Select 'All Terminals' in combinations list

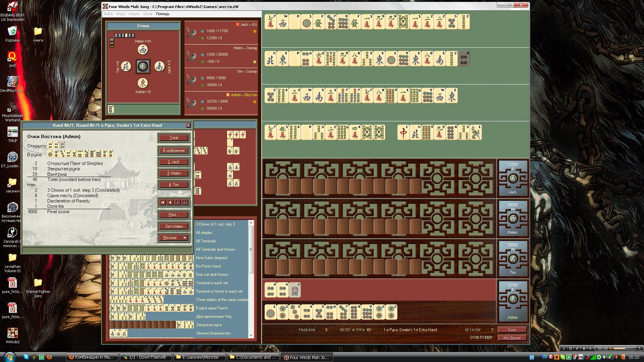point(206,241)
